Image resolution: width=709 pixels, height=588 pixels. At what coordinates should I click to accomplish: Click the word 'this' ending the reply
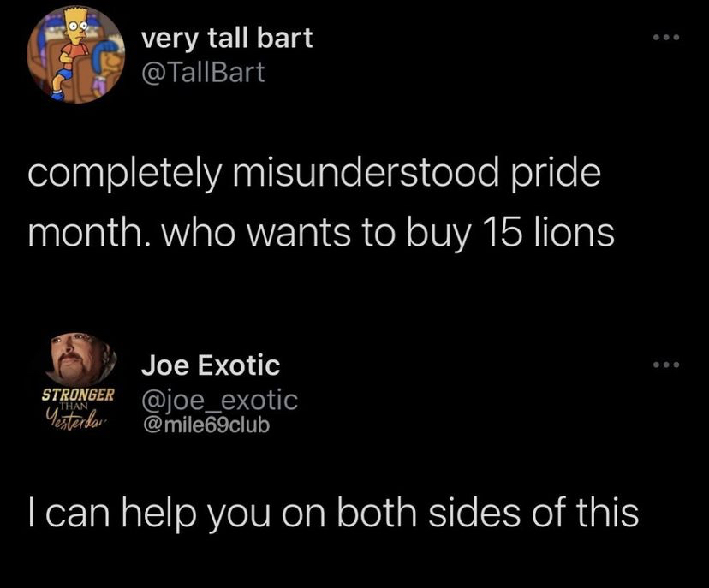608,512
